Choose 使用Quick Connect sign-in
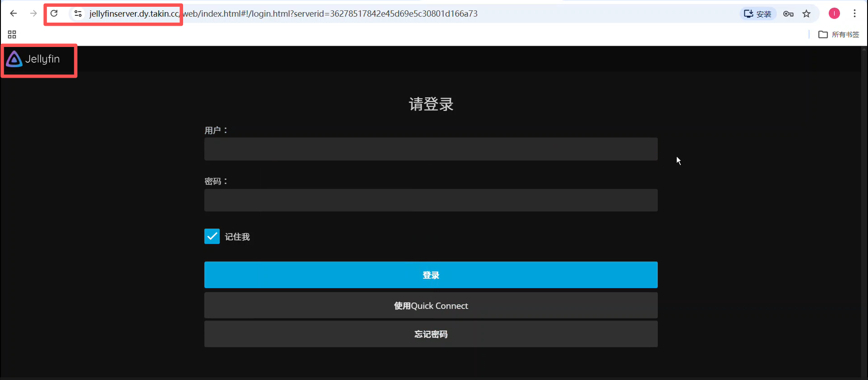Viewport: 868px width, 380px height. tap(430, 306)
